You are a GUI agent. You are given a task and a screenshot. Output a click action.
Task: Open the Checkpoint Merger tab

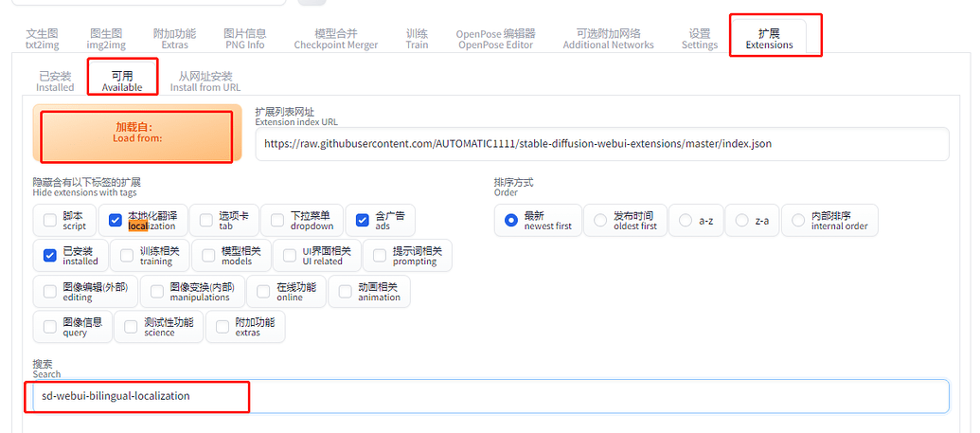(x=335, y=39)
